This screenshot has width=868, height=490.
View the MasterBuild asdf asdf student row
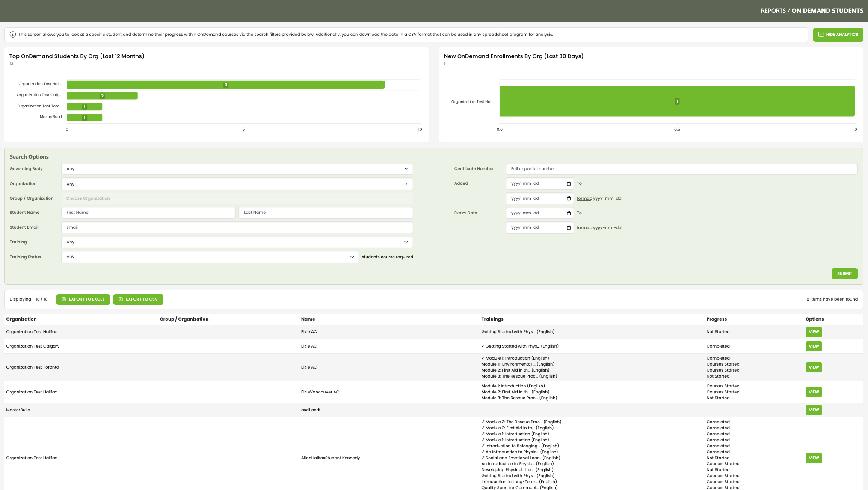pos(813,410)
